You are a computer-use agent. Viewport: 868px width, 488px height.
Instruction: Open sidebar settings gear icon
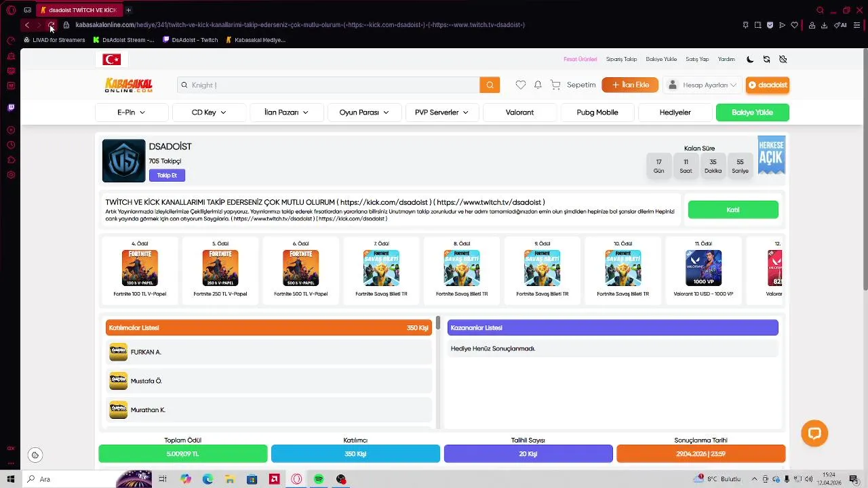click(11, 175)
